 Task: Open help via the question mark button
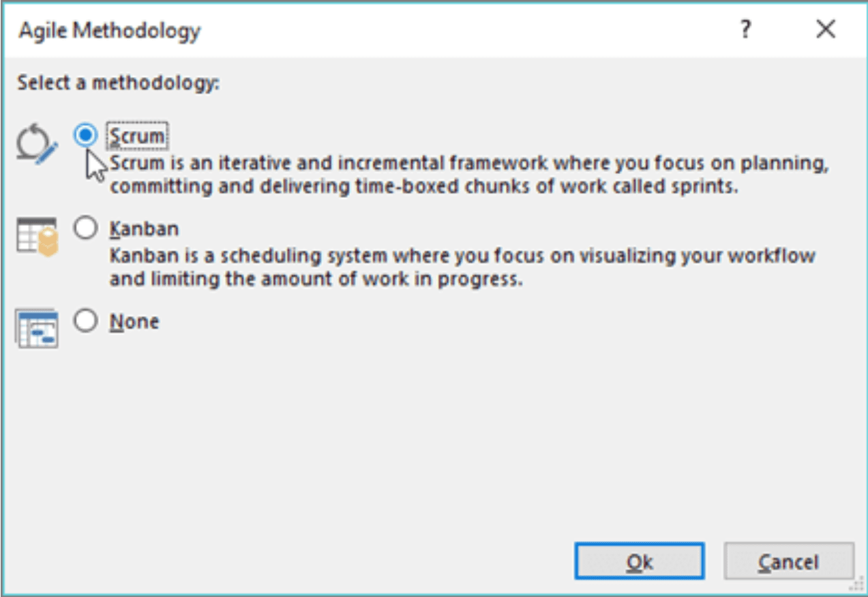point(746,30)
